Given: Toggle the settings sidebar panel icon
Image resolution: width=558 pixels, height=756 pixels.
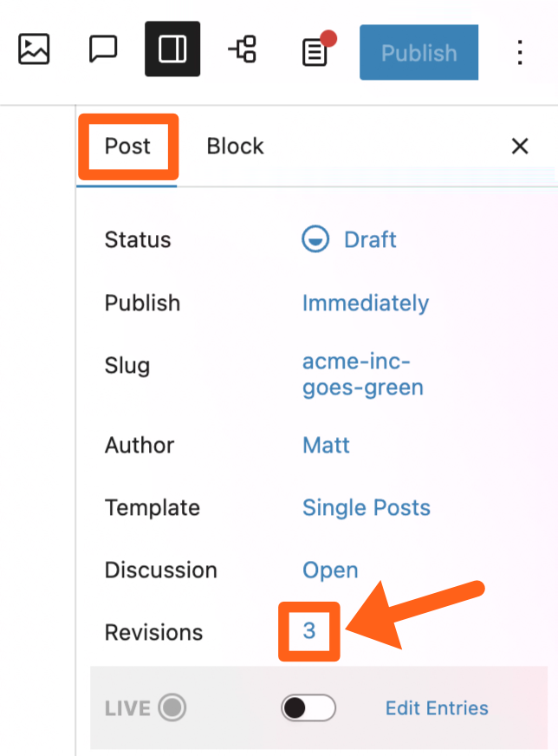Looking at the screenshot, I should coord(172,49).
